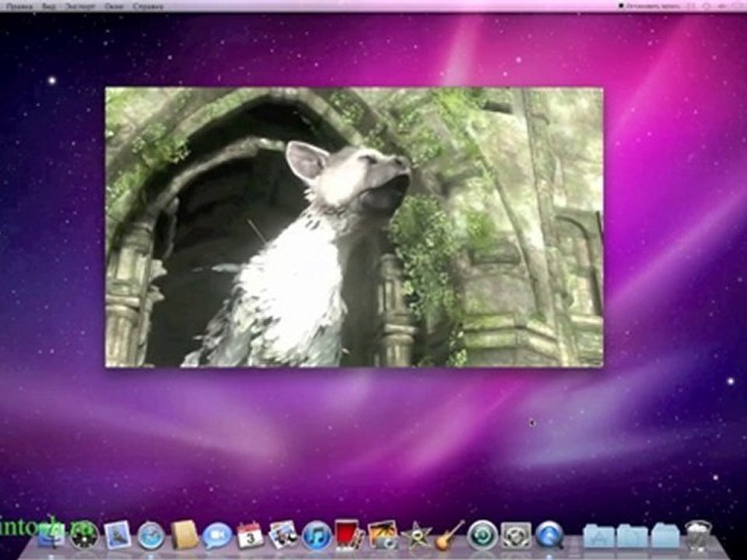The width and height of the screenshot is (747, 560).
Task: Open the Окно menu
Action: point(114,6)
